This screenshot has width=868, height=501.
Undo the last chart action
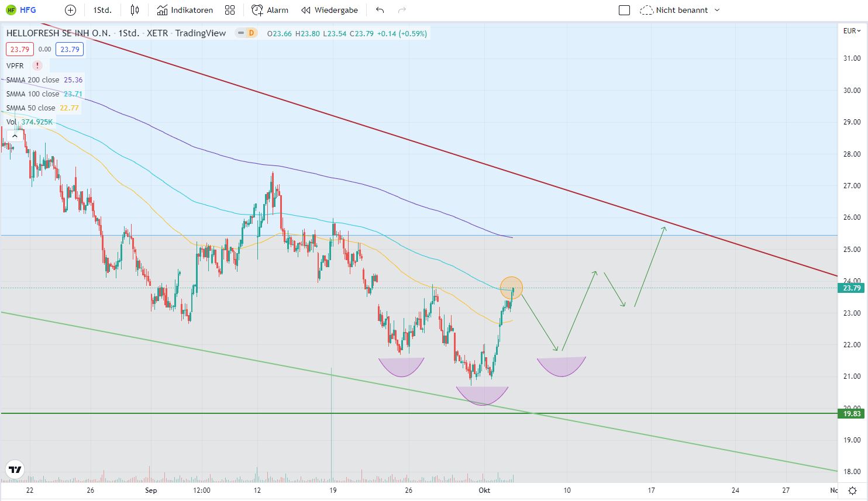pos(380,10)
